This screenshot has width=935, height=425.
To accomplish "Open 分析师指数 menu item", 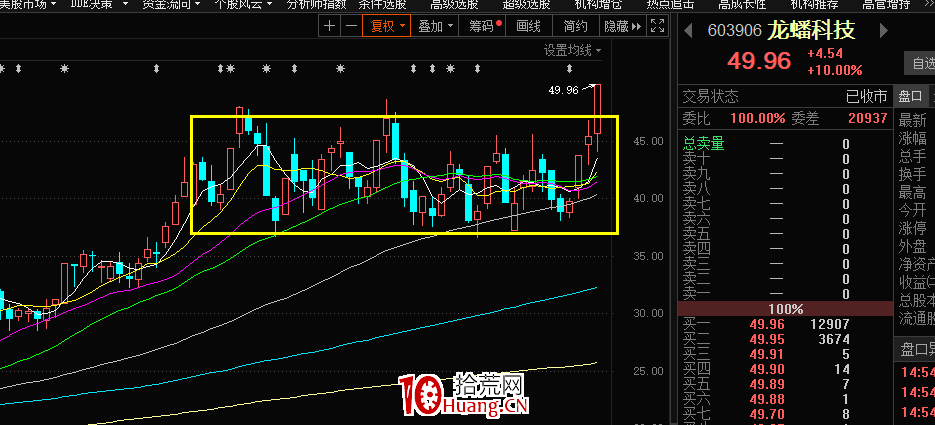I will [x=316, y=5].
